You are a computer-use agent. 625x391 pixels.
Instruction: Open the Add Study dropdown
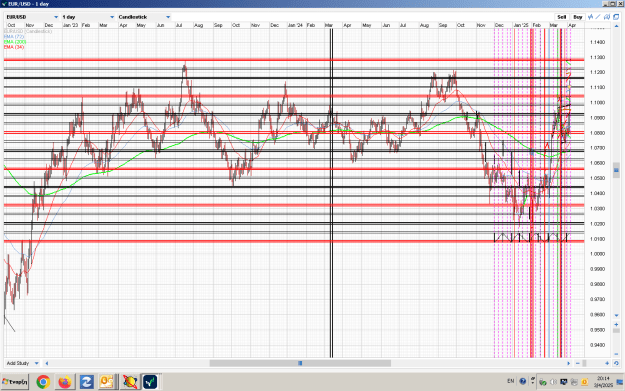point(22,363)
